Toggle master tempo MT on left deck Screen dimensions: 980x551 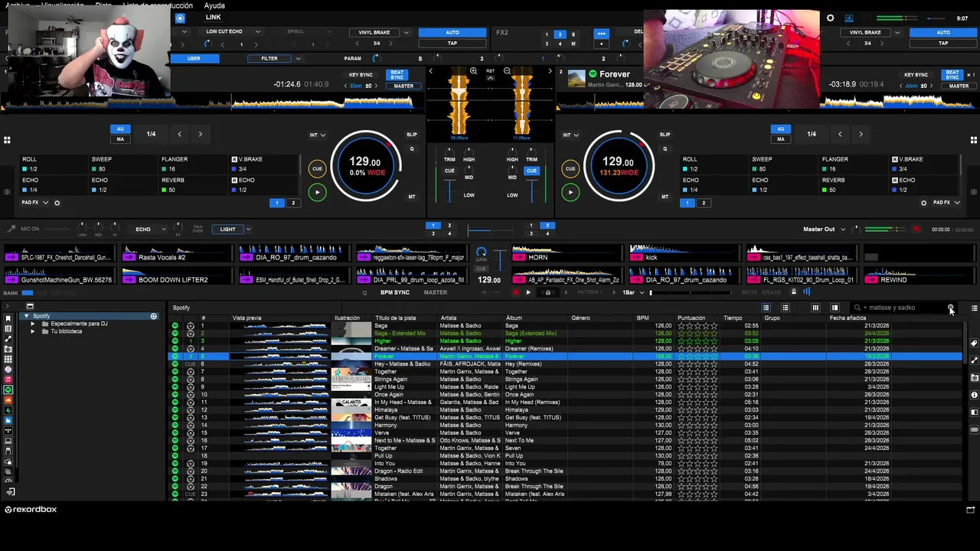(x=412, y=197)
